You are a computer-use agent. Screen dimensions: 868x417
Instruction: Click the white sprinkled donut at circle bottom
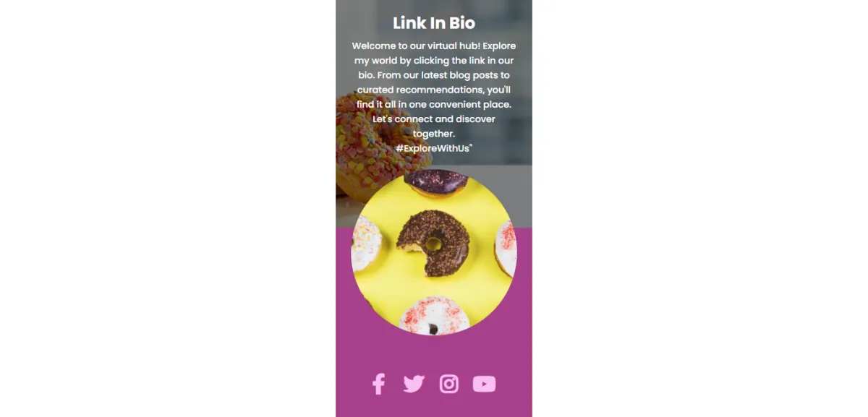click(433, 317)
